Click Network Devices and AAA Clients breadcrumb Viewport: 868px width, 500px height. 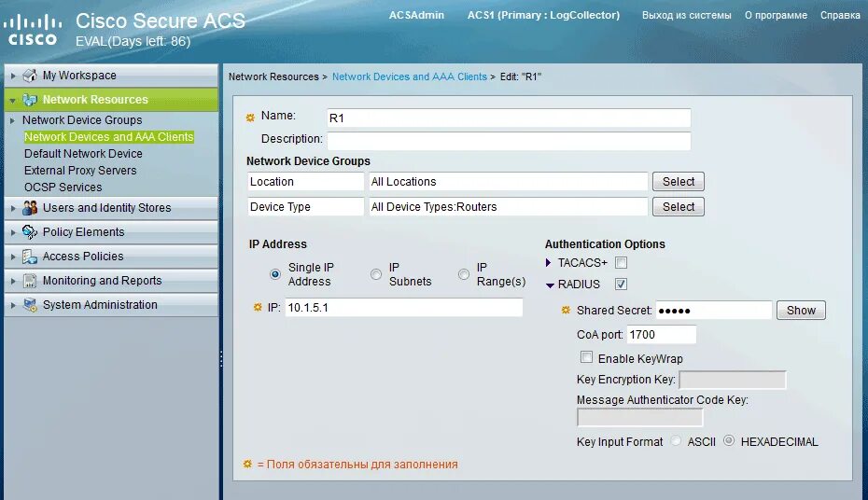[x=410, y=76]
